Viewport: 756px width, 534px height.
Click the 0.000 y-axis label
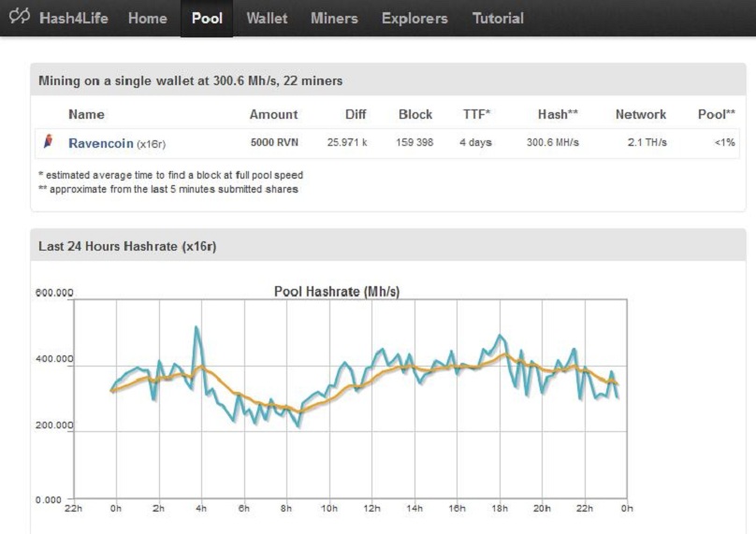pos(49,500)
